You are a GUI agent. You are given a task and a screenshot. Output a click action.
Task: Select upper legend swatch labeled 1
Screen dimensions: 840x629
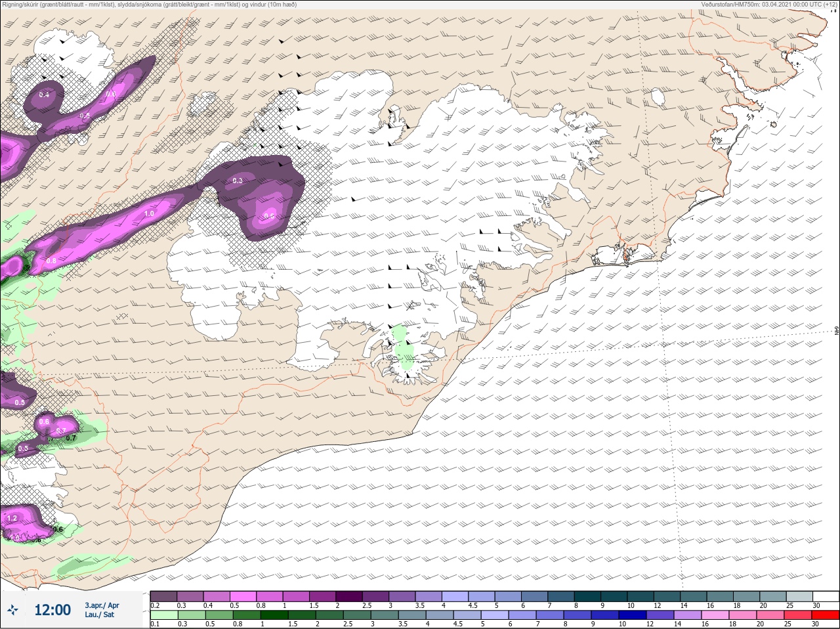click(x=296, y=596)
